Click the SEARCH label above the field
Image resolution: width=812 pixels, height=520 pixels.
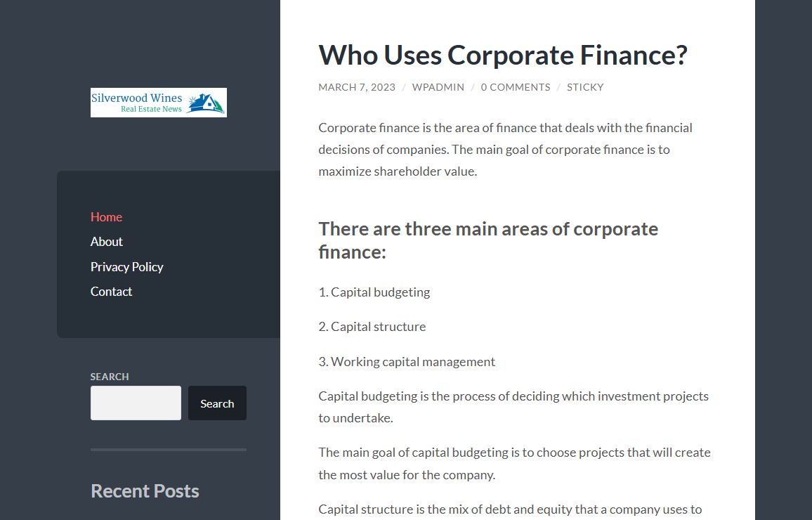(x=110, y=377)
